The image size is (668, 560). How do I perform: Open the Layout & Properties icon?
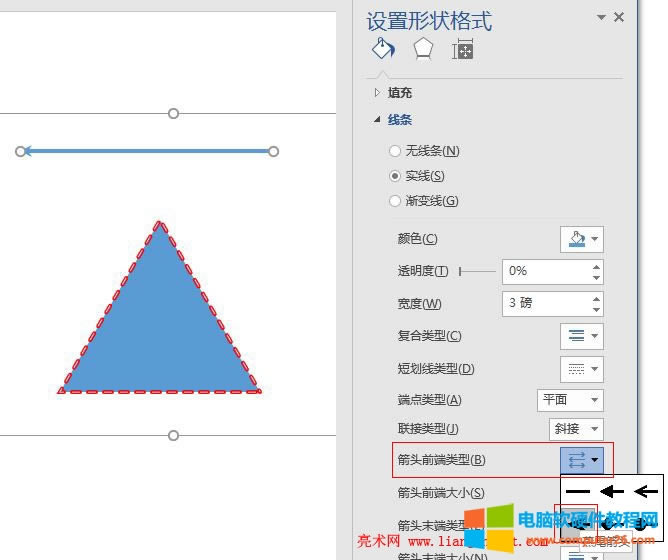pyautogui.click(x=462, y=50)
